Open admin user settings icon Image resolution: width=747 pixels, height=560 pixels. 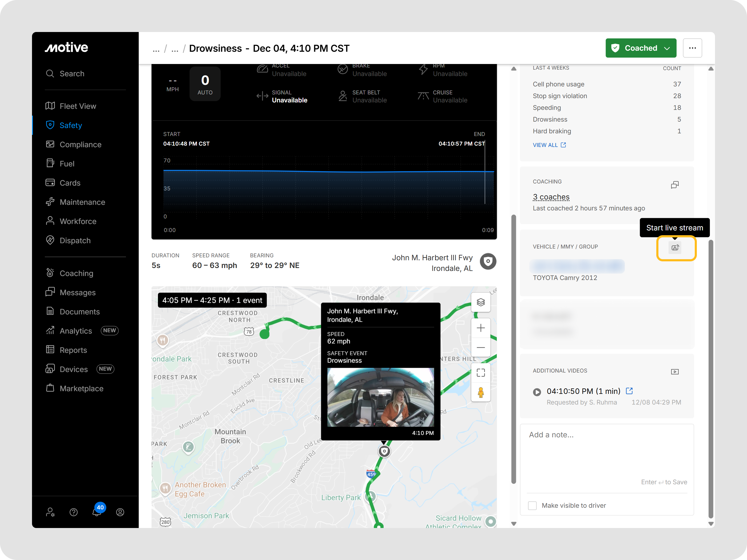(x=50, y=512)
